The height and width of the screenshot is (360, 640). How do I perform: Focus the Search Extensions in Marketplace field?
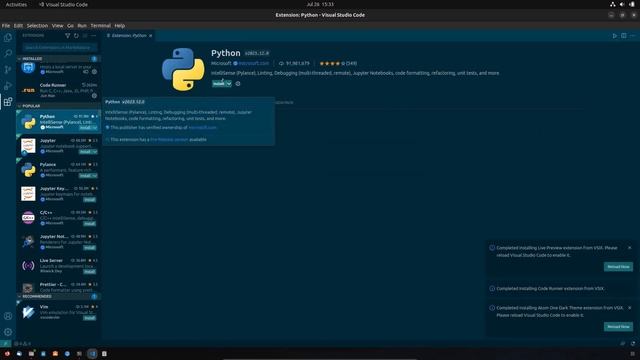[x=60, y=47]
